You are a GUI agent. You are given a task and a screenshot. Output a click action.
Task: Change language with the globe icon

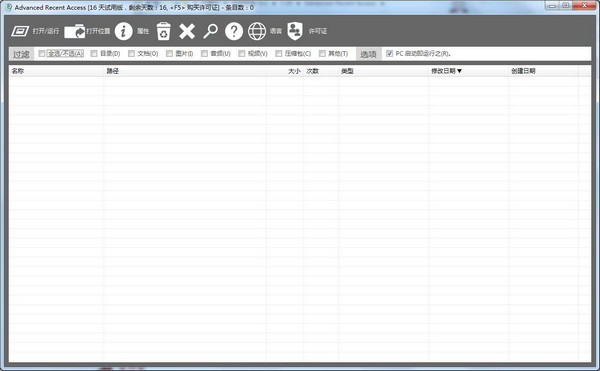tap(257, 31)
